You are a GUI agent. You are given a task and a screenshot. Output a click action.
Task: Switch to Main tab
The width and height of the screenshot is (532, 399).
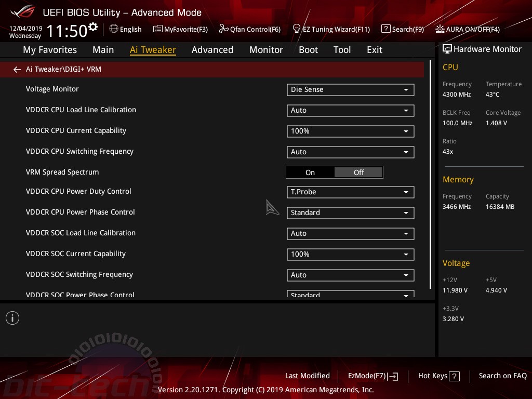103,50
